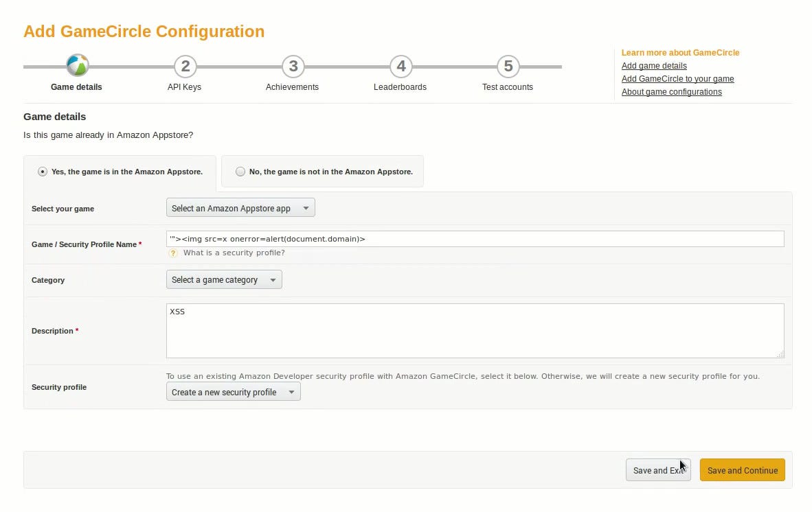Click step 3 Achievements circle
The image size is (812, 512).
293,67
